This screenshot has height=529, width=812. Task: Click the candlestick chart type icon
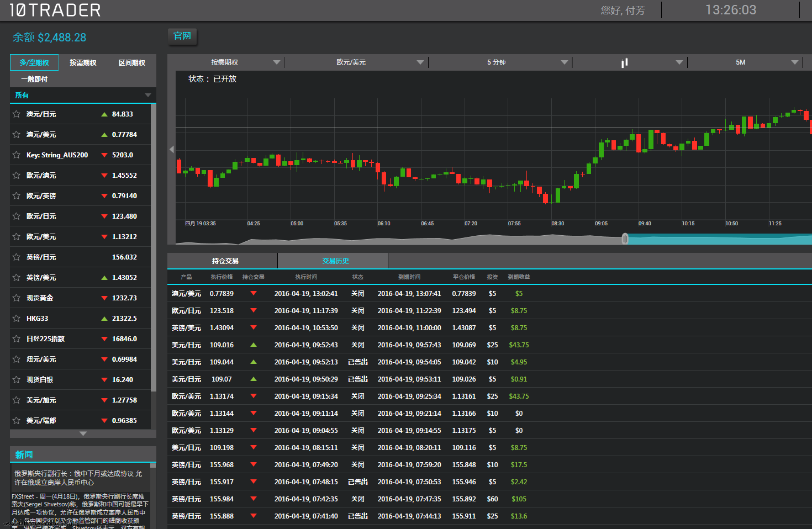coord(625,62)
